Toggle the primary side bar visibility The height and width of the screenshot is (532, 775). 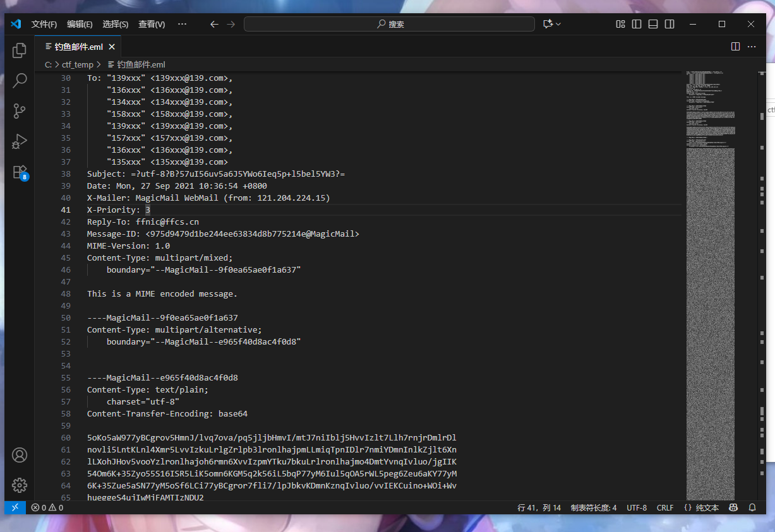[637, 24]
